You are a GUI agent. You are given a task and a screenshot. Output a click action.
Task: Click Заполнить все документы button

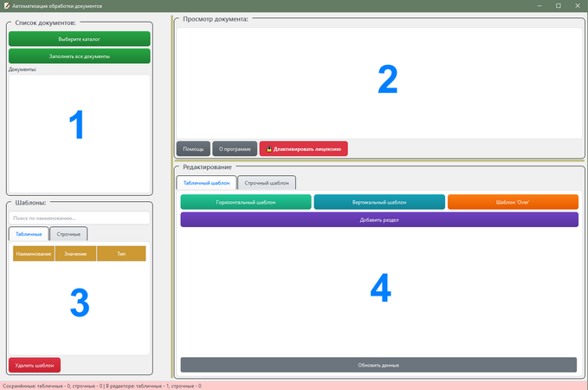(80, 56)
